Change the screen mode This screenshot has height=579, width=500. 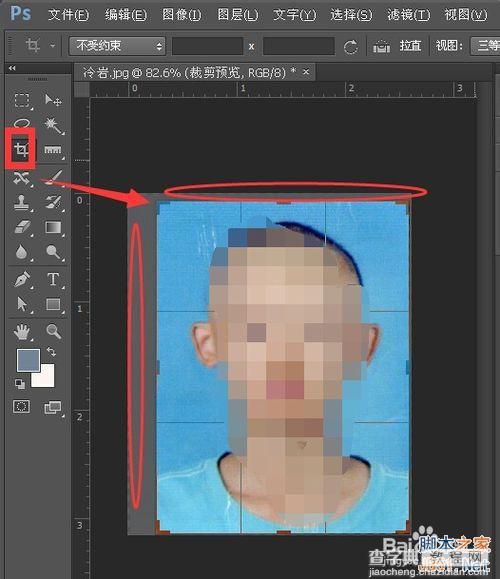click(53, 407)
